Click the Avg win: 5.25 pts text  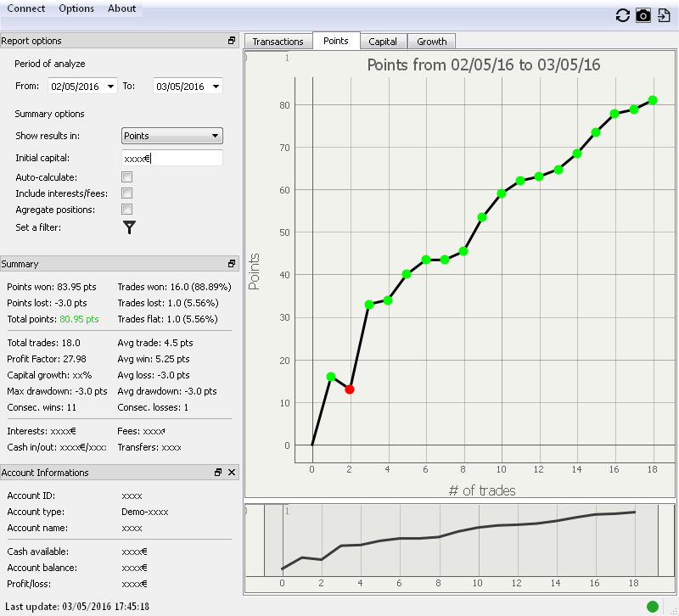(154, 359)
